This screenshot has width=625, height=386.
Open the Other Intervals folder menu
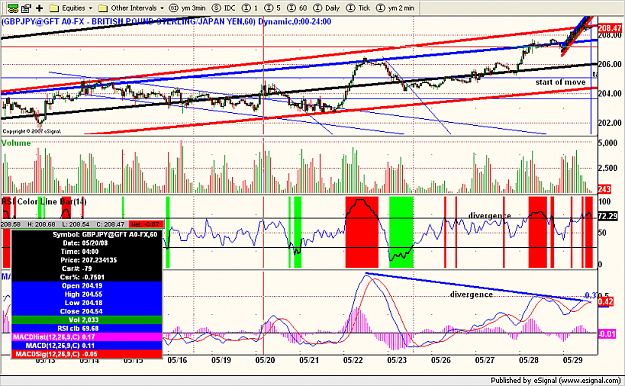[128, 8]
